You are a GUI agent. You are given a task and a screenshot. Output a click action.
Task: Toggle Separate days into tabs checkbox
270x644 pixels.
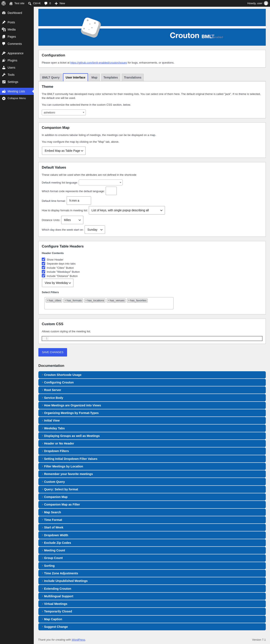43,263
